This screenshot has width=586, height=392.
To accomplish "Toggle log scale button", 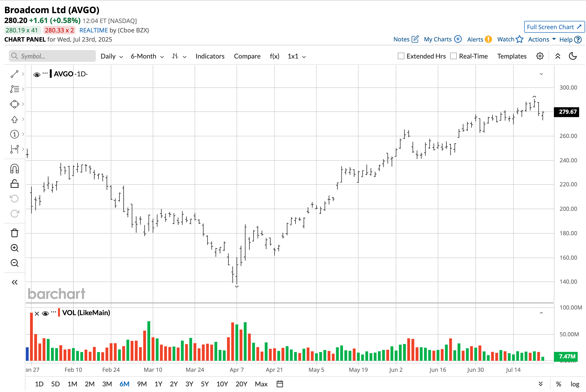I will tap(575, 384).
